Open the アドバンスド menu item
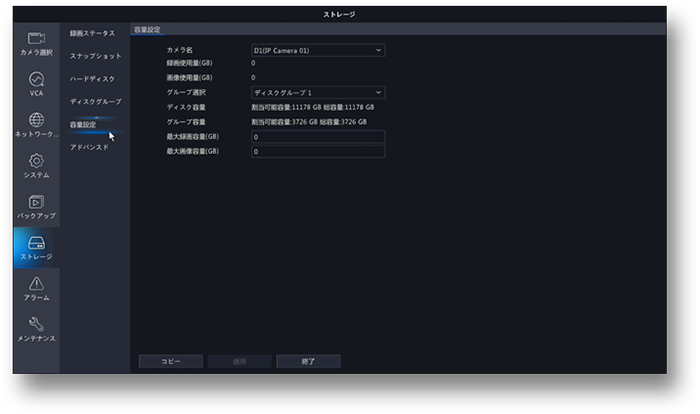Viewport: 700px width, 414px height. pyautogui.click(x=89, y=147)
